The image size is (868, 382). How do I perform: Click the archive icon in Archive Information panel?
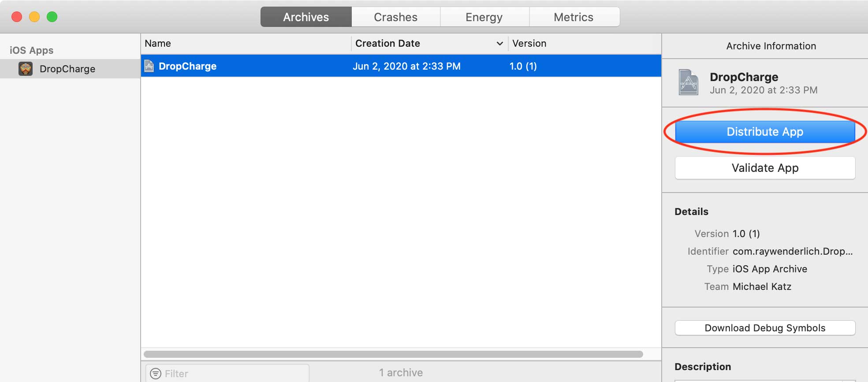[x=688, y=82]
